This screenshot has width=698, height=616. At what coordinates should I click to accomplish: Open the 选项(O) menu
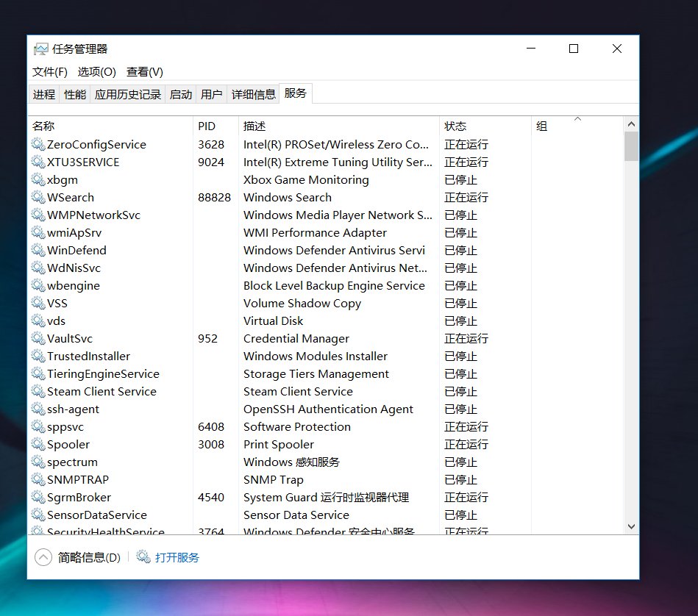(x=96, y=71)
